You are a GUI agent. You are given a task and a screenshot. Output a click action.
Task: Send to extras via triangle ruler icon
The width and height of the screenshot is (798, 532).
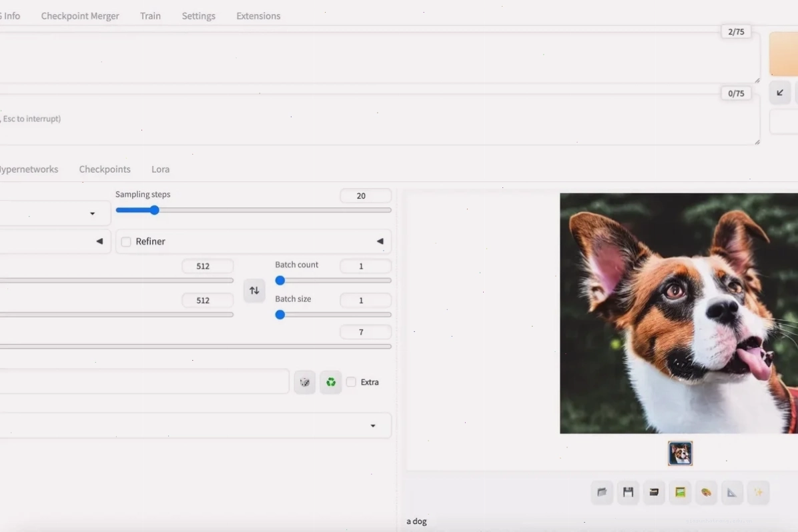click(x=732, y=492)
